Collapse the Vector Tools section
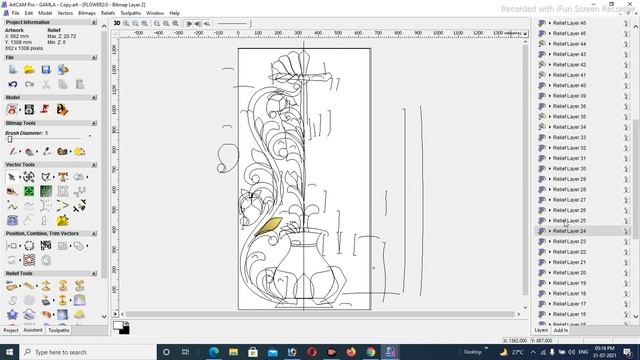Image resolution: width=640 pixels, height=360 pixels. pos(94,164)
